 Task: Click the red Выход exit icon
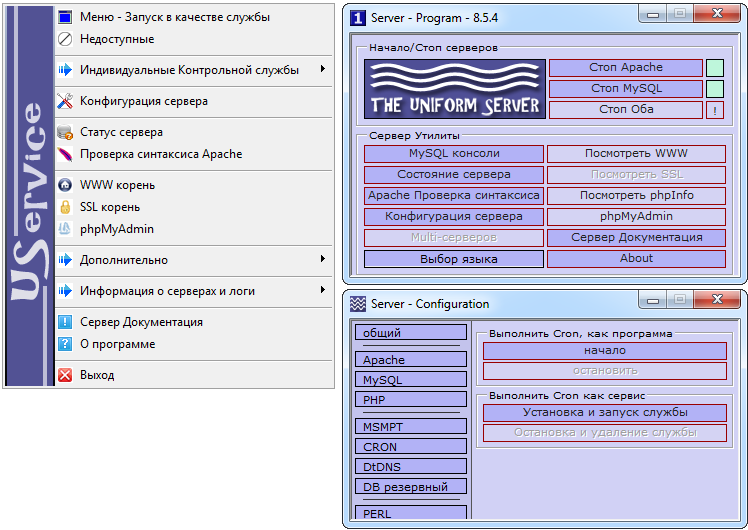click(x=65, y=375)
